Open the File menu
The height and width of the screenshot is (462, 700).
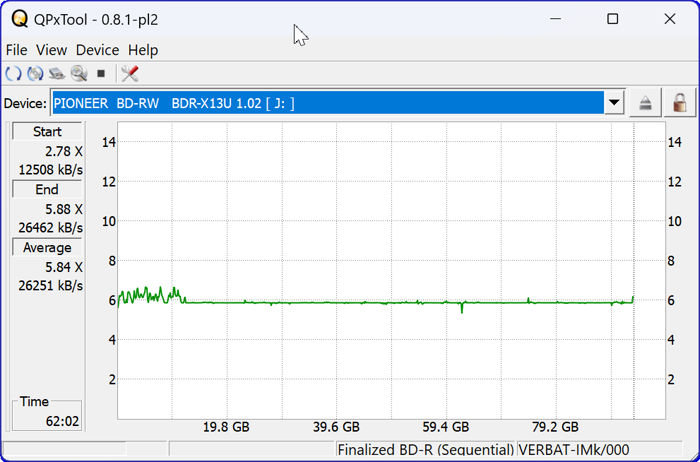[x=17, y=50]
